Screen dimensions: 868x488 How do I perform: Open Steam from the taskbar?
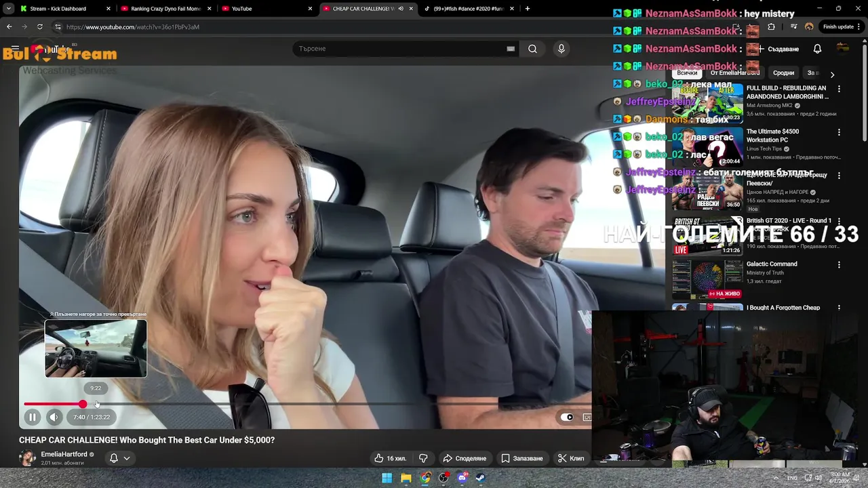[480, 478]
